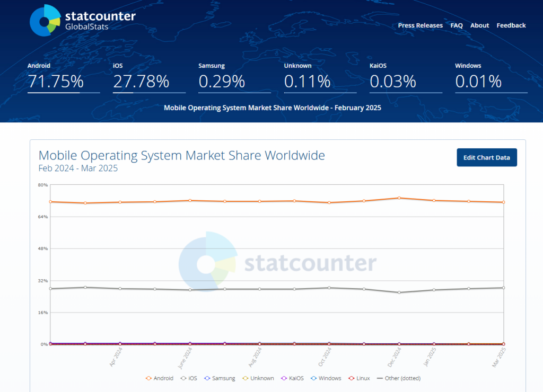This screenshot has width=543, height=392.
Task: Toggle the iOS series in chart legend
Action: [189, 378]
